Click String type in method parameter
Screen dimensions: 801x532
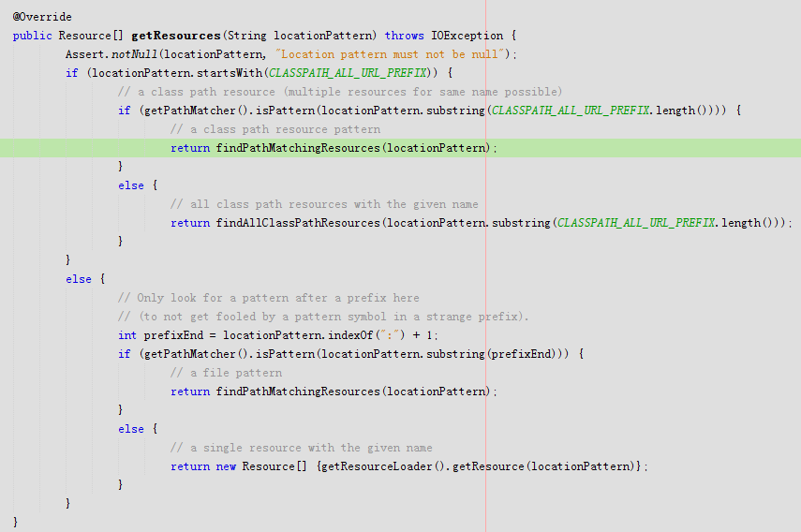pos(246,36)
